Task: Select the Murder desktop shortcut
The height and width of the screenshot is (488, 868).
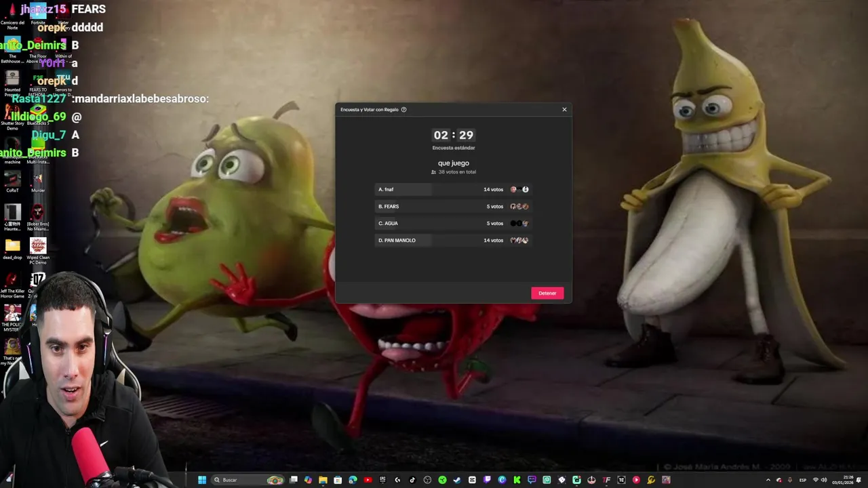Action: point(38,182)
